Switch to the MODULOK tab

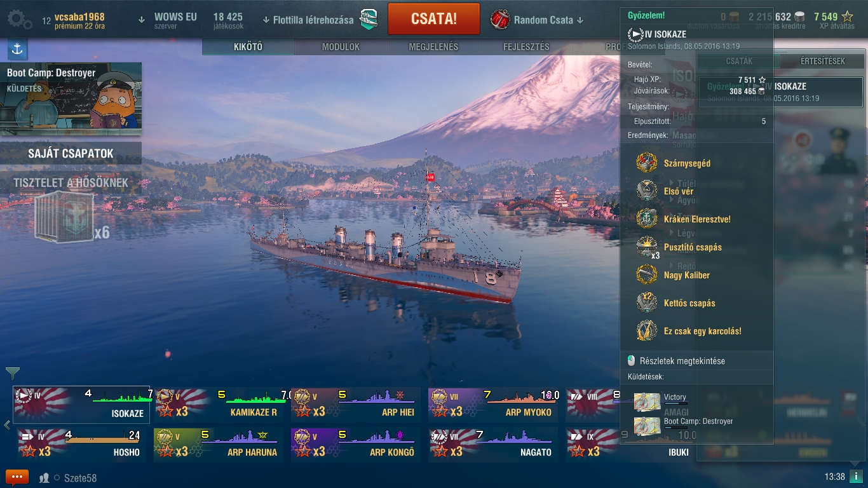(x=341, y=47)
